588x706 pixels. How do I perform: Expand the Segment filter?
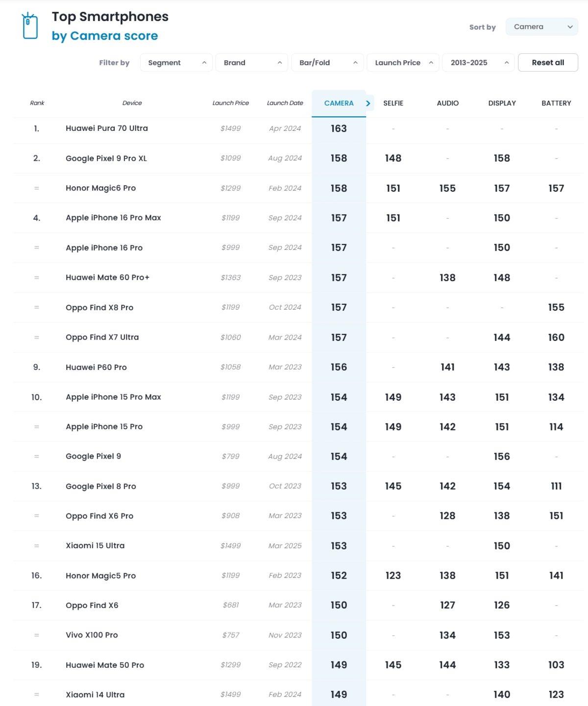point(176,63)
